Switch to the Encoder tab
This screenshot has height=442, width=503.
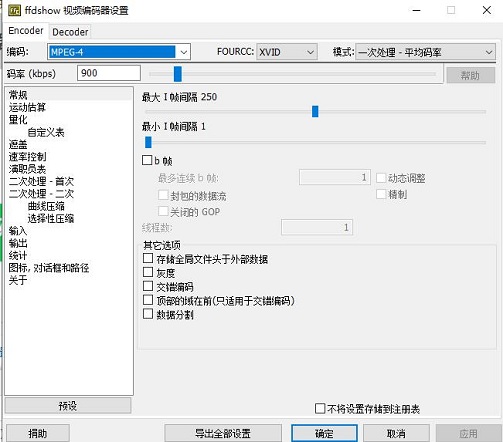(x=26, y=31)
